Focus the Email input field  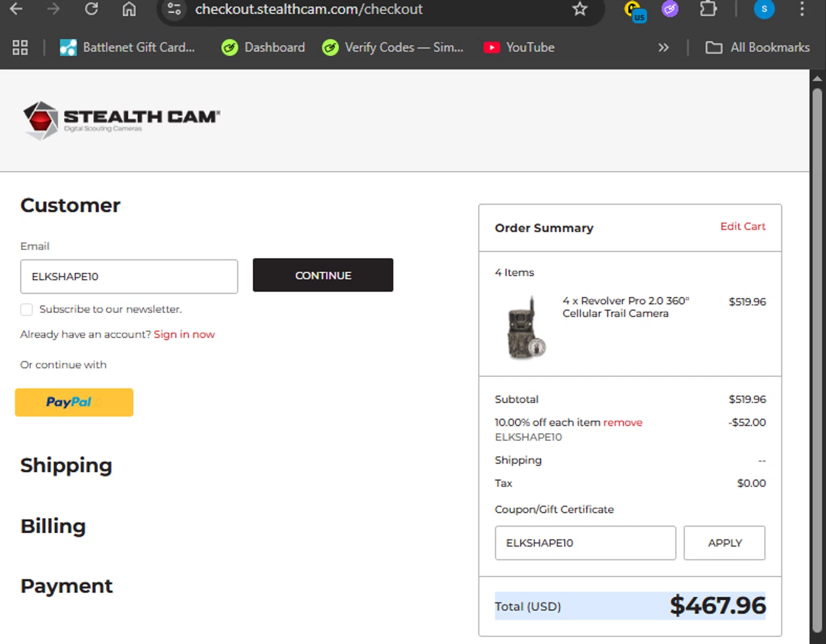click(x=129, y=277)
